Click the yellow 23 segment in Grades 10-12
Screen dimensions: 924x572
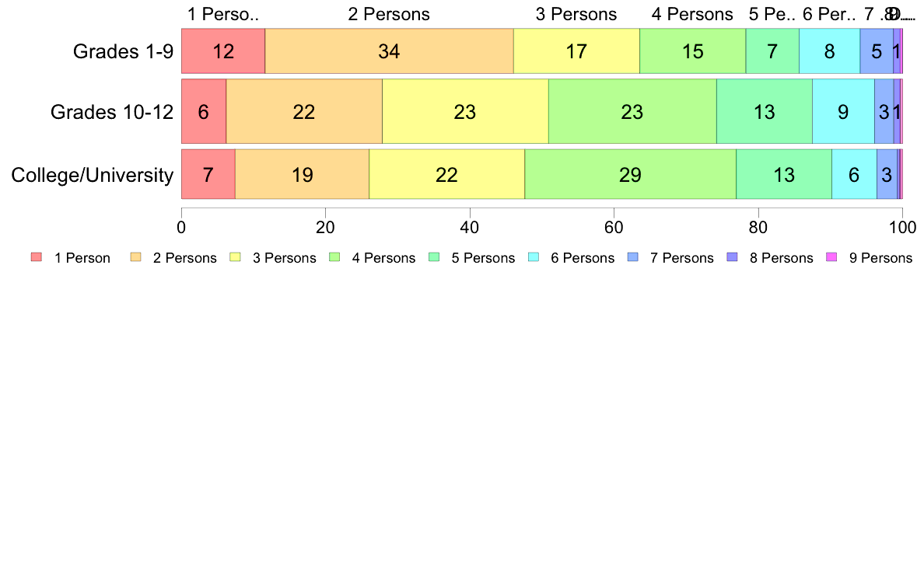point(465,111)
